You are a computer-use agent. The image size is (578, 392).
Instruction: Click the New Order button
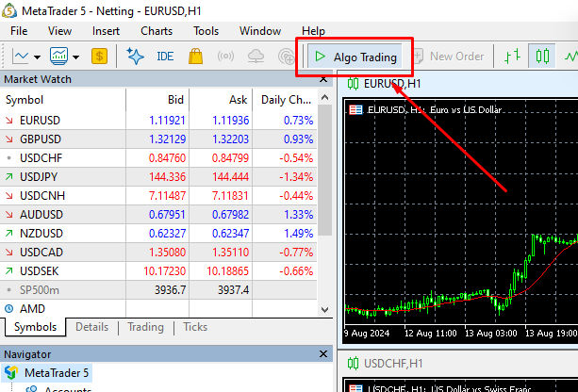(450, 57)
